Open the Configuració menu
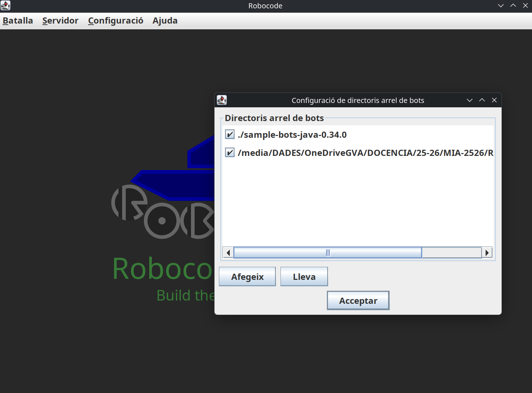 (x=116, y=21)
